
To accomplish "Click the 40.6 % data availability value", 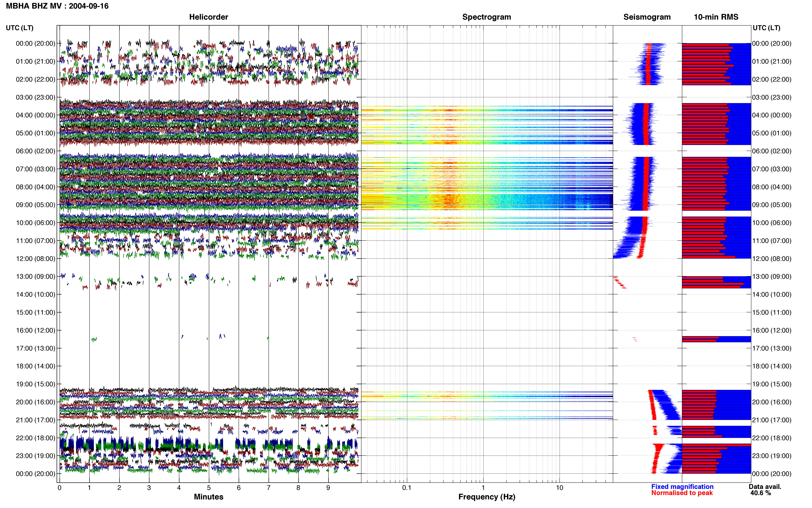I will point(761,493).
